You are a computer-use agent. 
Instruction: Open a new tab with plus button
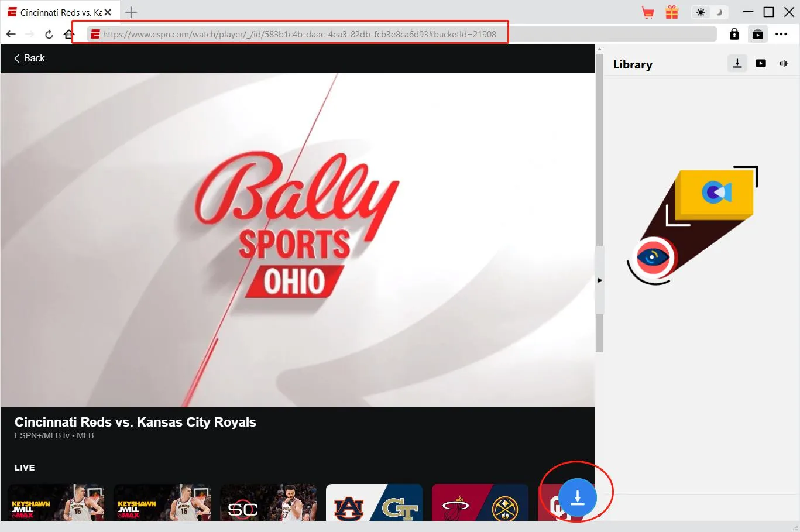tap(131, 12)
